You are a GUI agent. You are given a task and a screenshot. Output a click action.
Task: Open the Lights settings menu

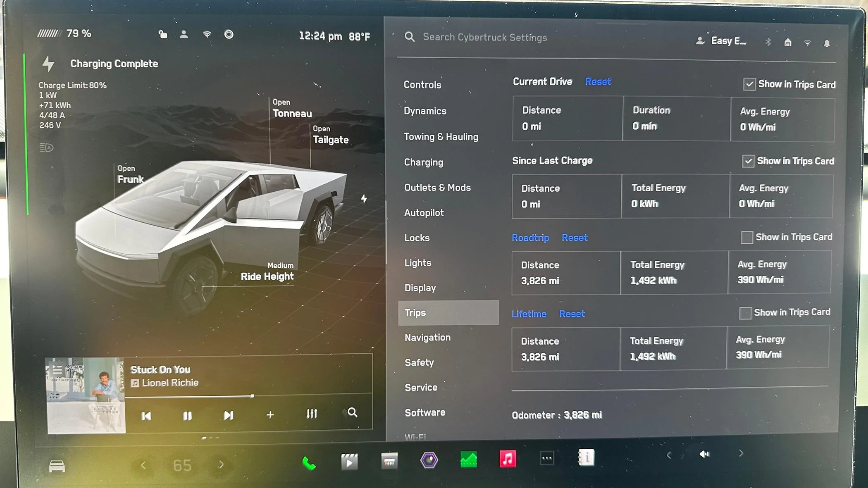418,263
